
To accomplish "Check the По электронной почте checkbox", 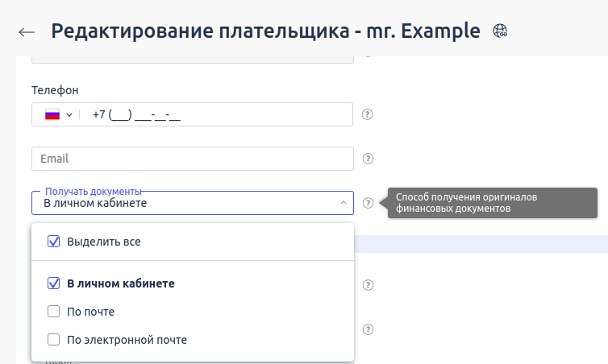I will (53, 340).
